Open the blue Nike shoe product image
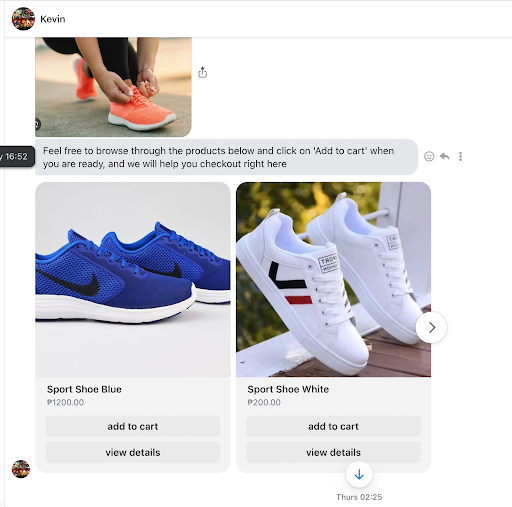 pyautogui.click(x=133, y=279)
